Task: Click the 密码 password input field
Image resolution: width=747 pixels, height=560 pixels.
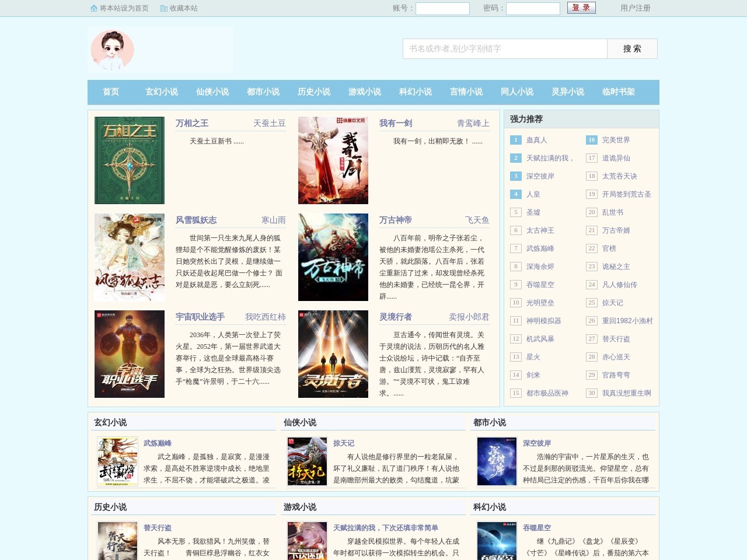Action: coord(533,9)
